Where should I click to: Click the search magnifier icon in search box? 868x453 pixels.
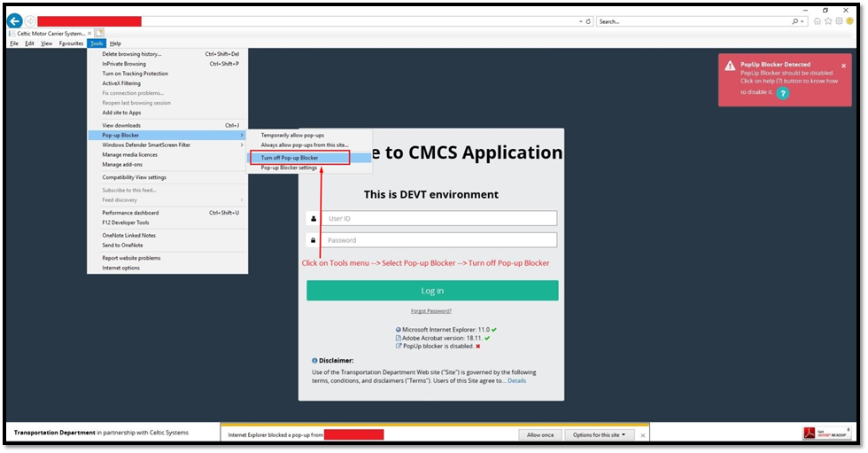click(x=793, y=20)
